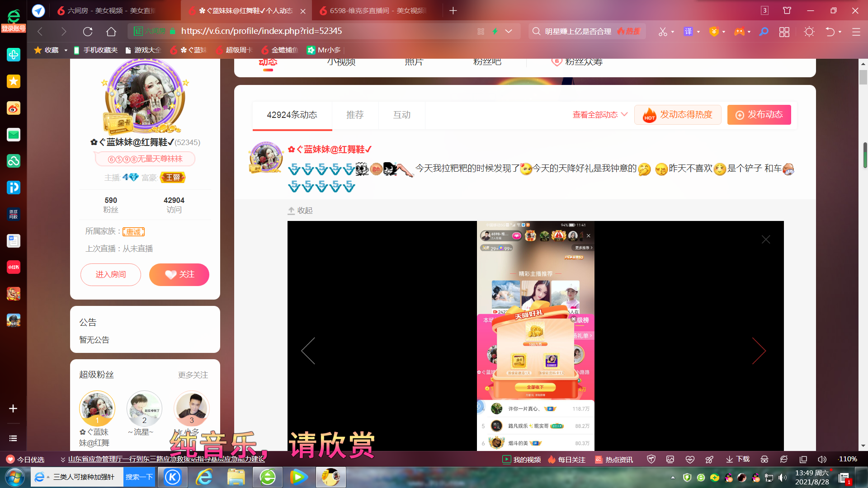The height and width of the screenshot is (488, 868).
Task: Open favorites star in left sidebar
Action: coord(14,81)
